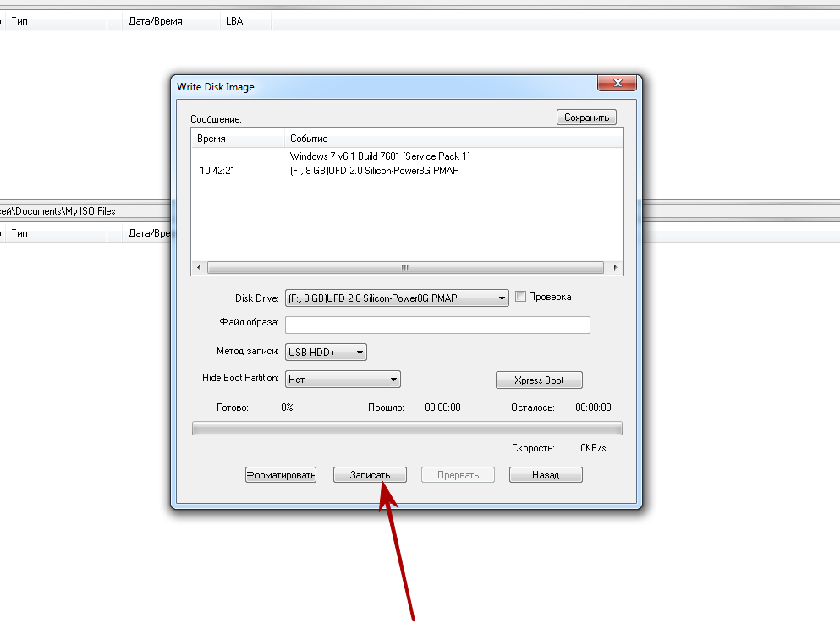Click the 0% Готово value
Screen dimensions: 840x634
[x=287, y=407]
